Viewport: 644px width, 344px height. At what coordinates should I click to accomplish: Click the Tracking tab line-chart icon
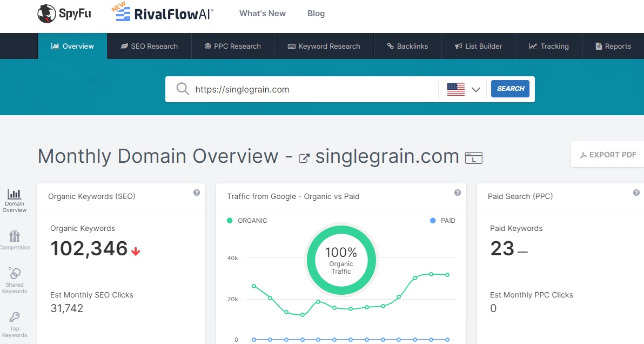[533, 46]
